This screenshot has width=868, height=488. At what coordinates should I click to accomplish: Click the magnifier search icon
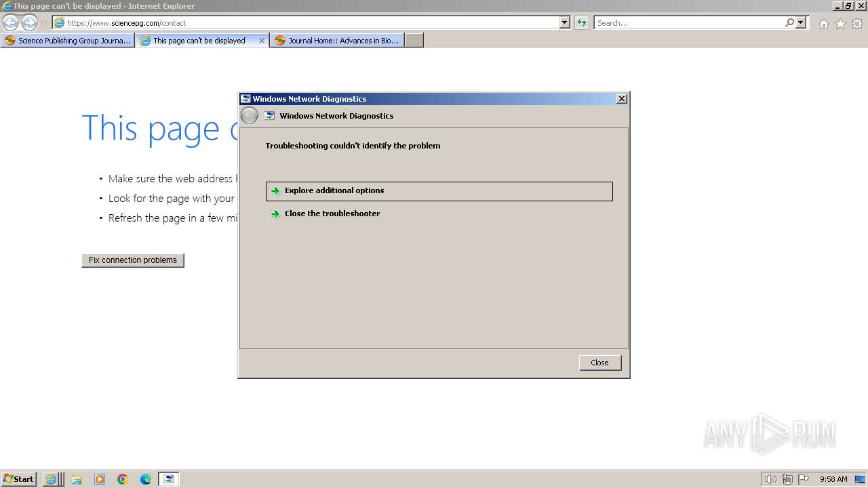[789, 22]
